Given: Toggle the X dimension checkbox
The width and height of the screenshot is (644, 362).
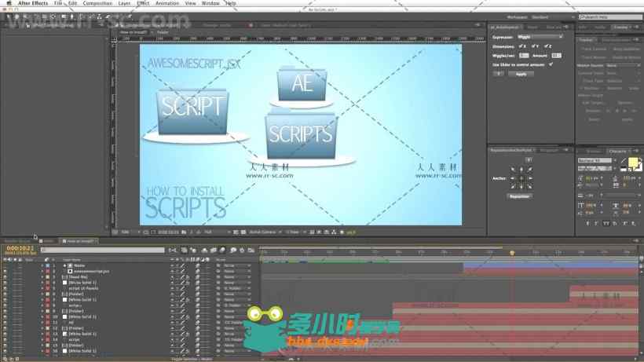Looking at the screenshot, I should pyautogui.click(x=521, y=46).
